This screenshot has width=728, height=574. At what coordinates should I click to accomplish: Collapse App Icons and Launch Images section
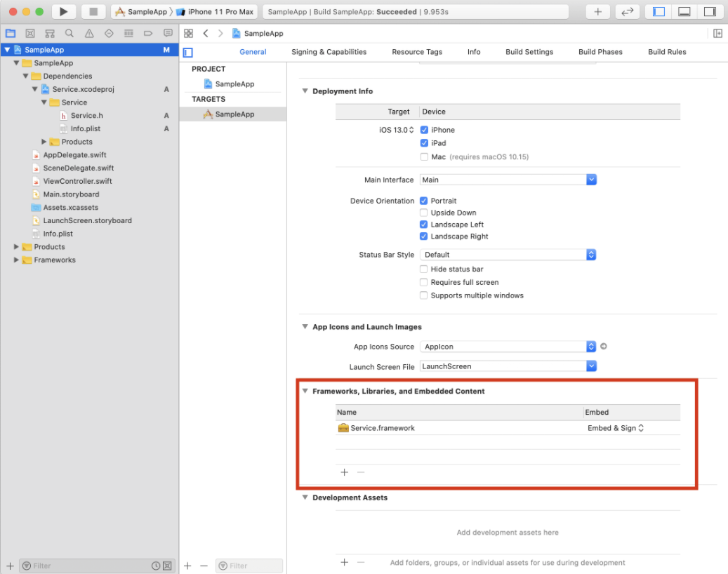tap(305, 327)
